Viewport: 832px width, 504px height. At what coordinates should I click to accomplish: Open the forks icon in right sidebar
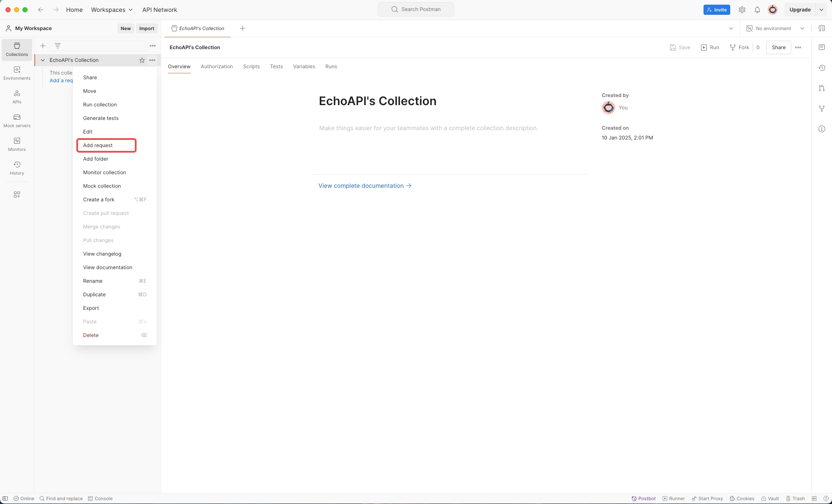click(x=822, y=109)
